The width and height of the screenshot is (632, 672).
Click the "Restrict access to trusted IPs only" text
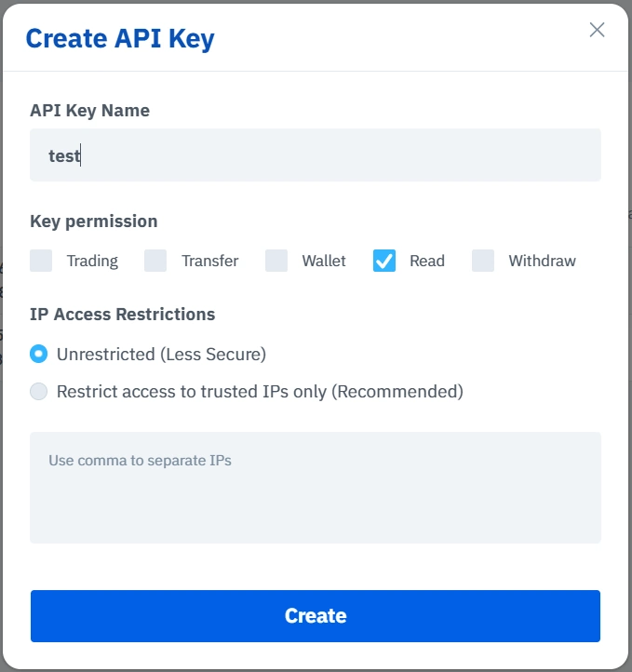tap(192, 392)
